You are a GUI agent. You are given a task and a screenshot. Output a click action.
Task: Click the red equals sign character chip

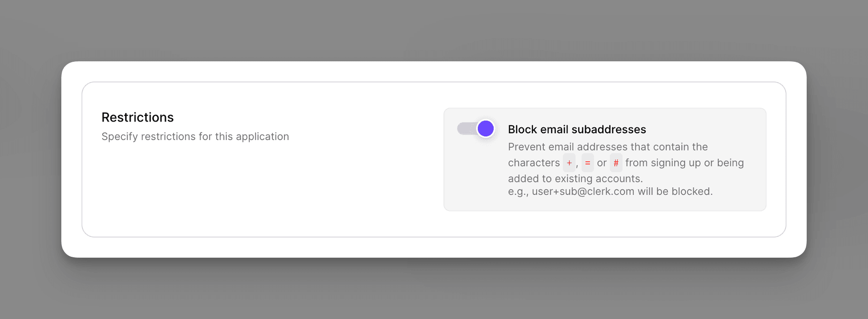click(x=588, y=163)
